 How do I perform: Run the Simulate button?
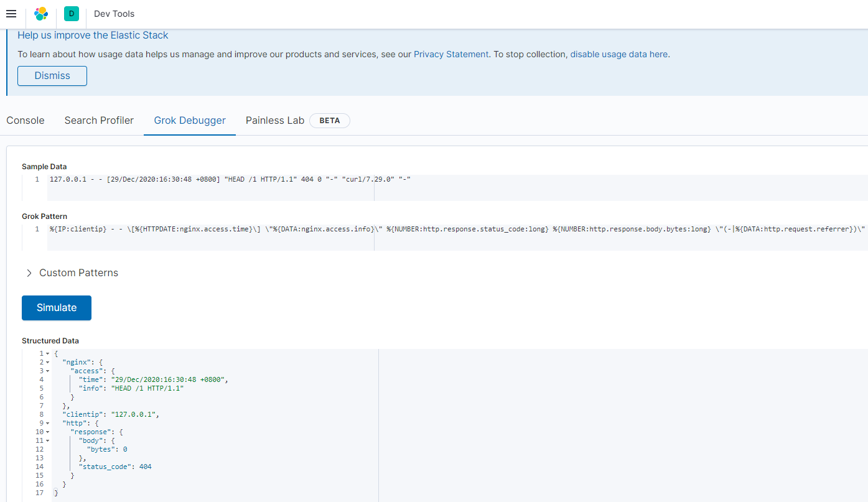[57, 308]
